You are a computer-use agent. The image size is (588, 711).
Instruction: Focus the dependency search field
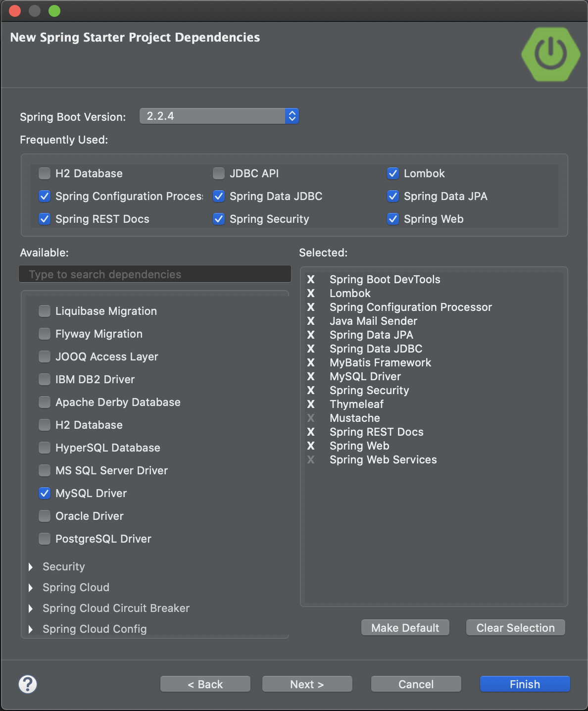155,274
